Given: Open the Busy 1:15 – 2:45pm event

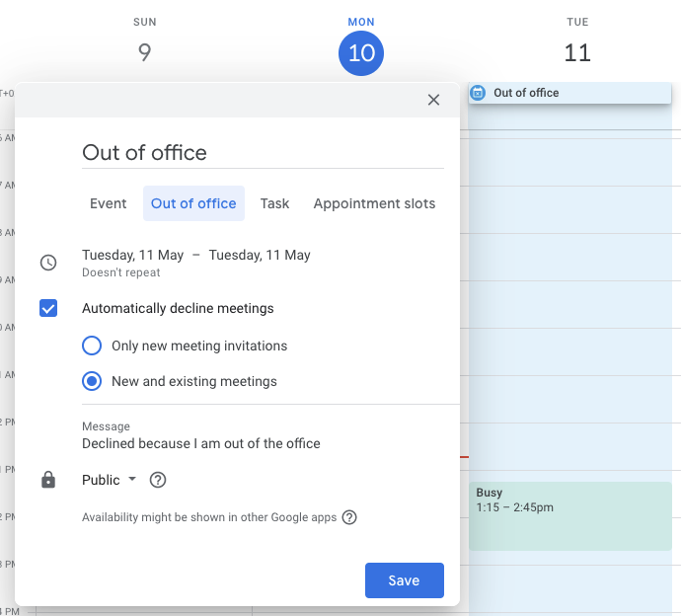Looking at the screenshot, I should (x=570, y=516).
